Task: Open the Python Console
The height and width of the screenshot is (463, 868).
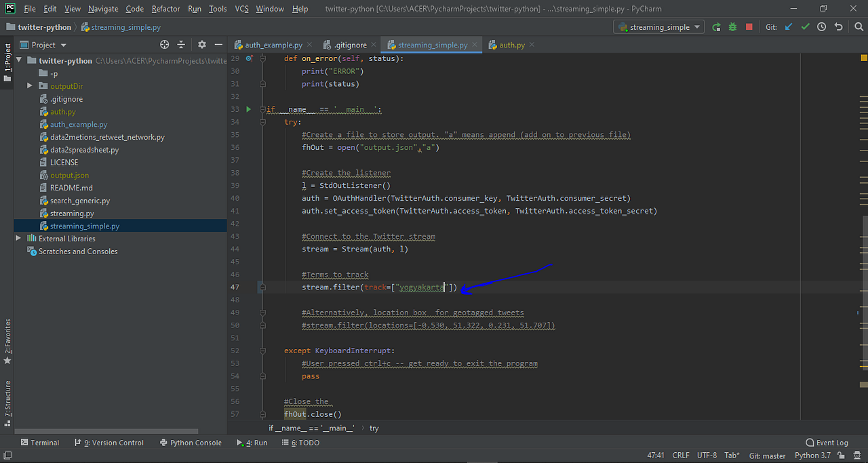Action: coord(195,442)
